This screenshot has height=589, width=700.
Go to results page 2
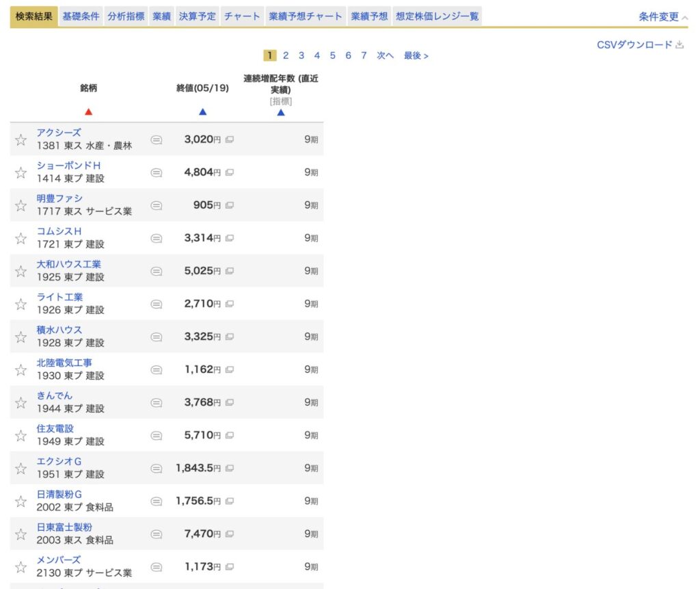pos(286,55)
